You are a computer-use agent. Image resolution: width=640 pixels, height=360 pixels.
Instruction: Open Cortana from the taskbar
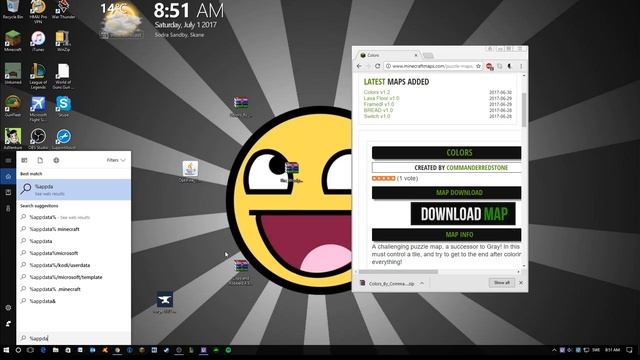(x=18, y=350)
